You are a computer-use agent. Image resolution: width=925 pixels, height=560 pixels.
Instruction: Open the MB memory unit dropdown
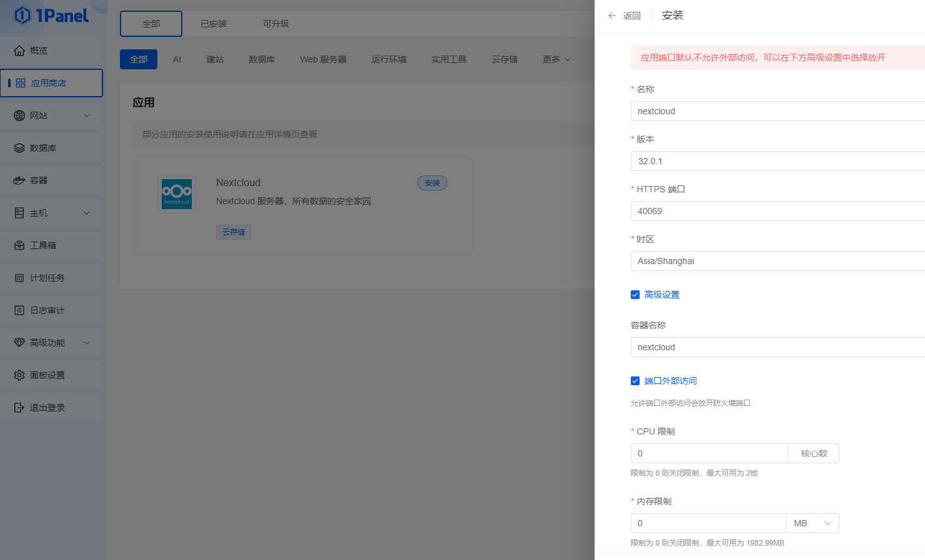(812, 523)
